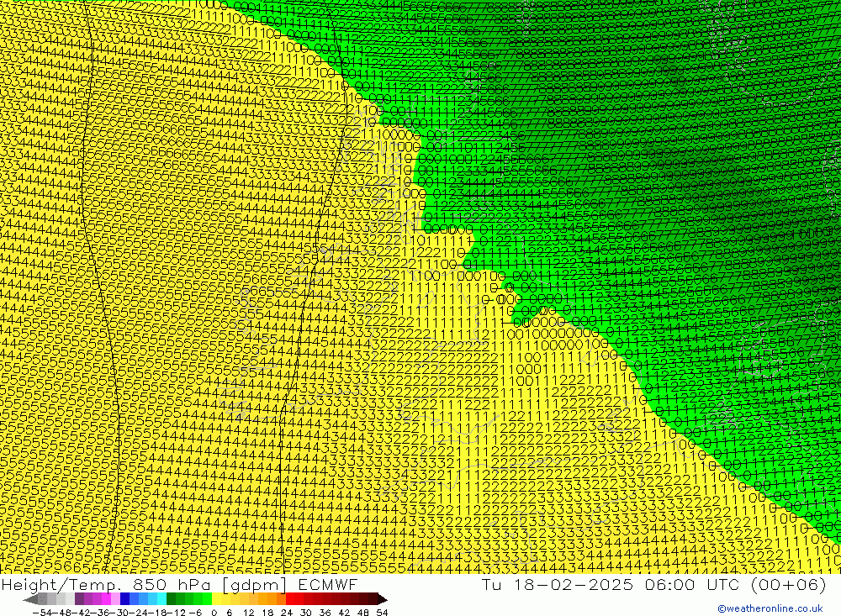Click the '0' value on legend scale
Screen dimensions: 841x616
click(x=214, y=613)
